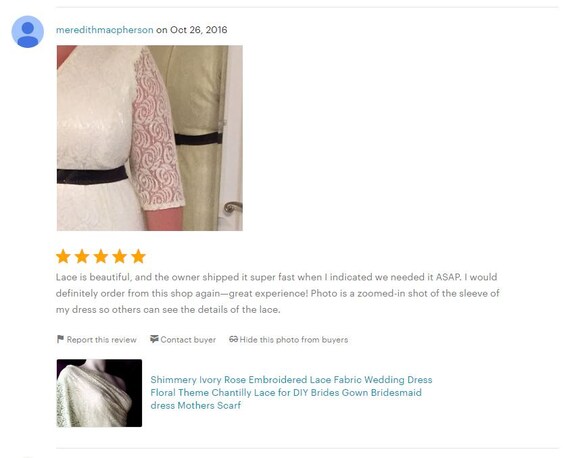Click the fourth orange rating star
The width and height of the screenshot is (570, 458).
[120, 257]
